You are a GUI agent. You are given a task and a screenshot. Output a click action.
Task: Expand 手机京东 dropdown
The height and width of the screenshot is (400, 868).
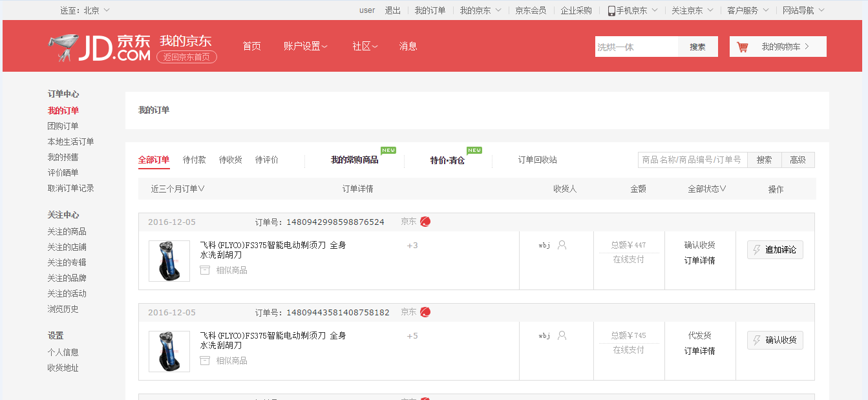tap(633, 10)
